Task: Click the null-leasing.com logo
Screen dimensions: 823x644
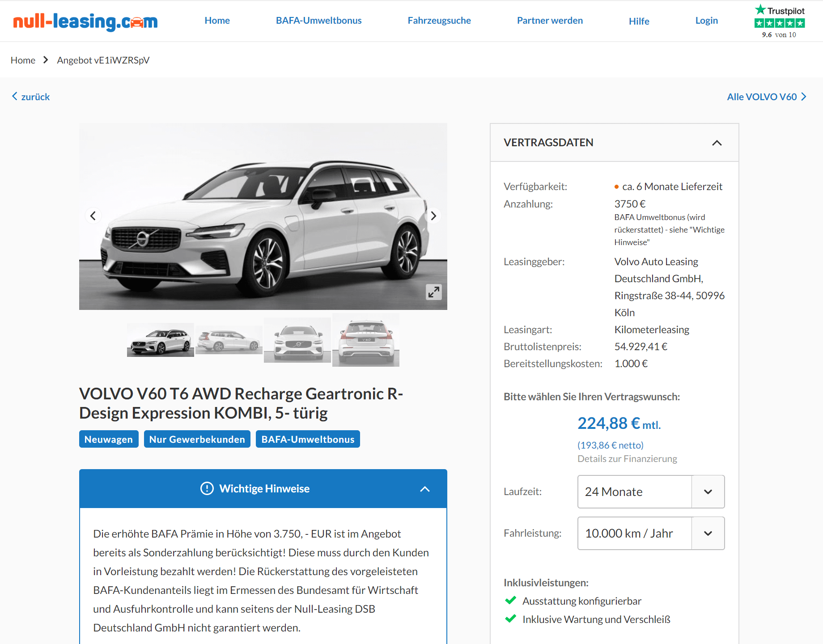Action: (85, 21)
